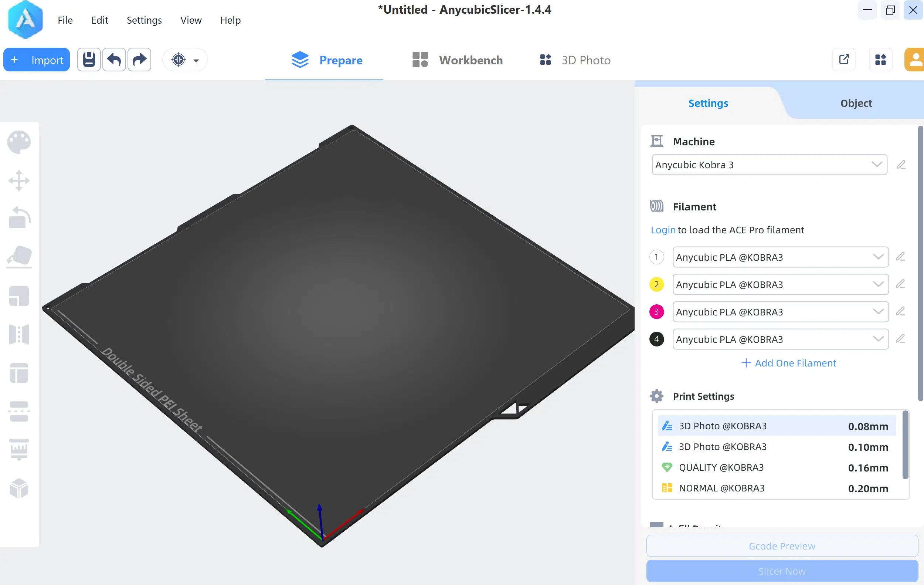Switch to the 3D Photo tab
Viewport: 924px width, 585px height.
pos(575,60)
